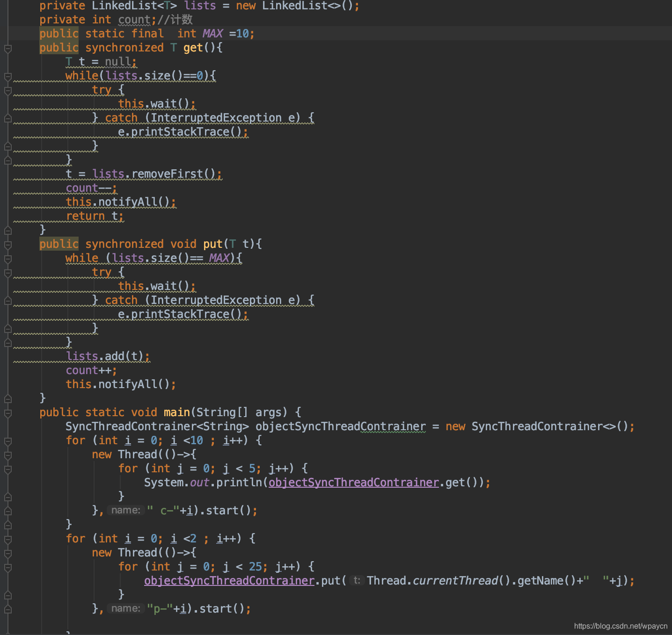Viewport: 672px width, 635px height.
Task: Click the underlined 'objectSyncThreadContrainer' before .put(
Action: coord(229,581)
